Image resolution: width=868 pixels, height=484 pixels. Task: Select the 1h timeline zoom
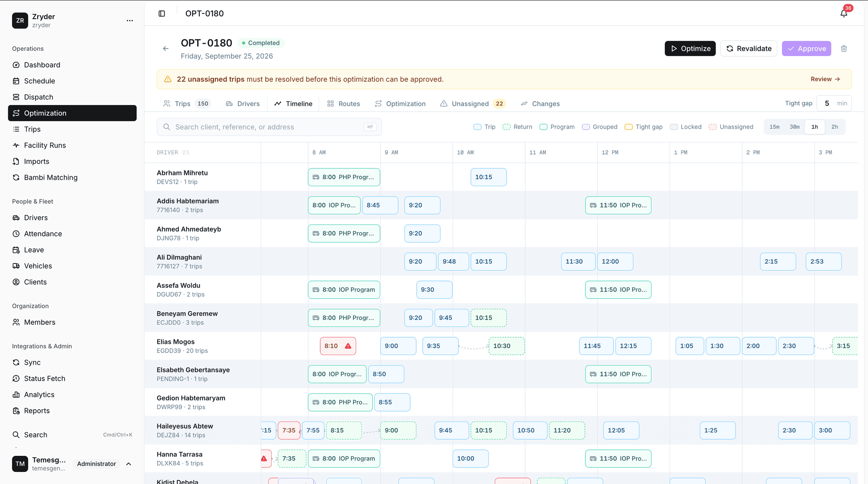click(x=815, y=127)
